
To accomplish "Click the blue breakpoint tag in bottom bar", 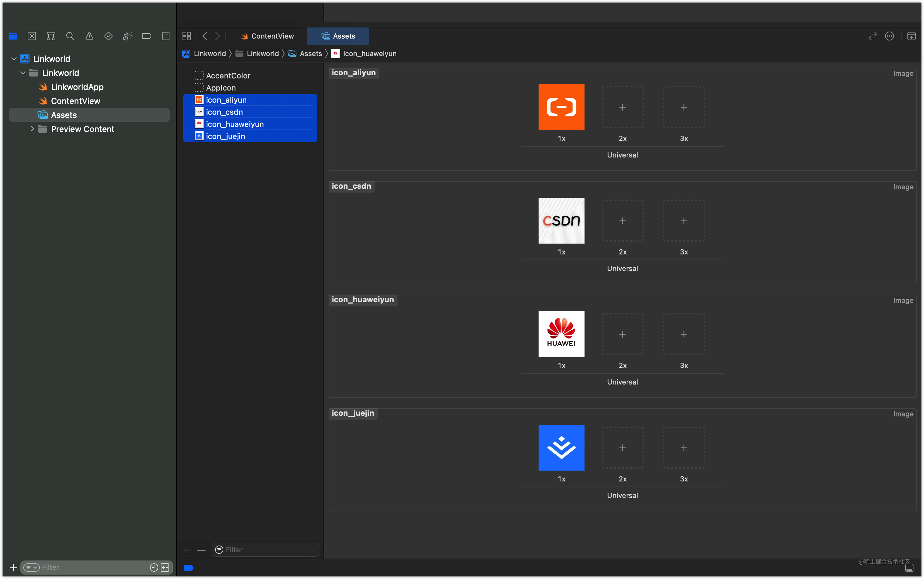I will 189,568.
